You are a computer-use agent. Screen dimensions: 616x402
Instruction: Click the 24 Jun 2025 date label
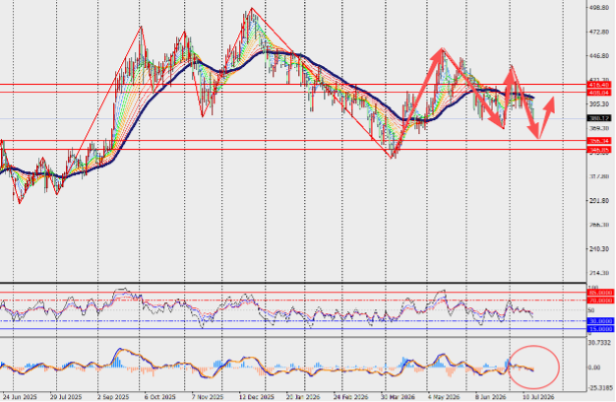19,397
